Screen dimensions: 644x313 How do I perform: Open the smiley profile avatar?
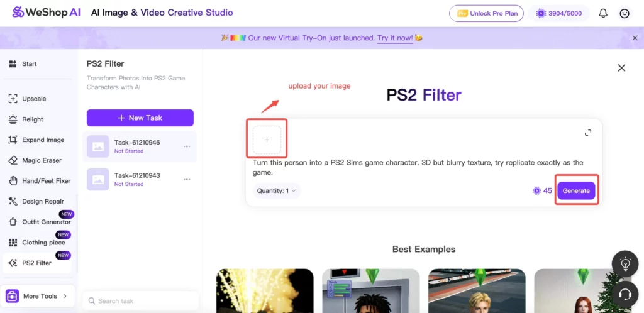[625, 14]
